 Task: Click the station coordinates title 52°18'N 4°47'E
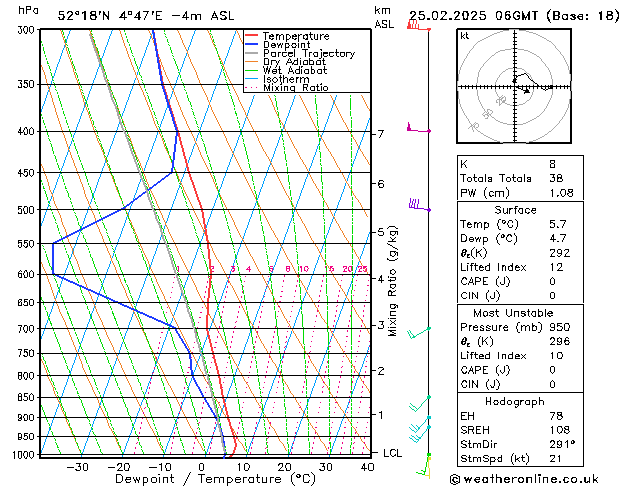pos(110,16)
